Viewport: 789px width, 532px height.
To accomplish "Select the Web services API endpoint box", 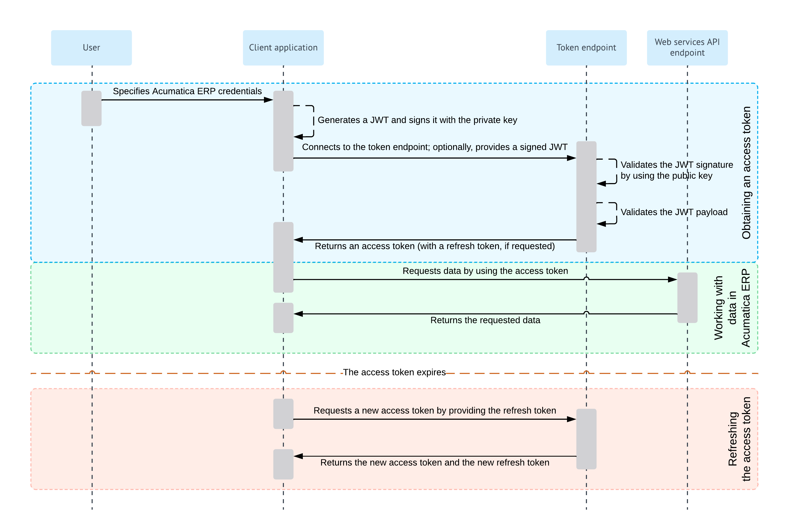I will tap(687, 47).
